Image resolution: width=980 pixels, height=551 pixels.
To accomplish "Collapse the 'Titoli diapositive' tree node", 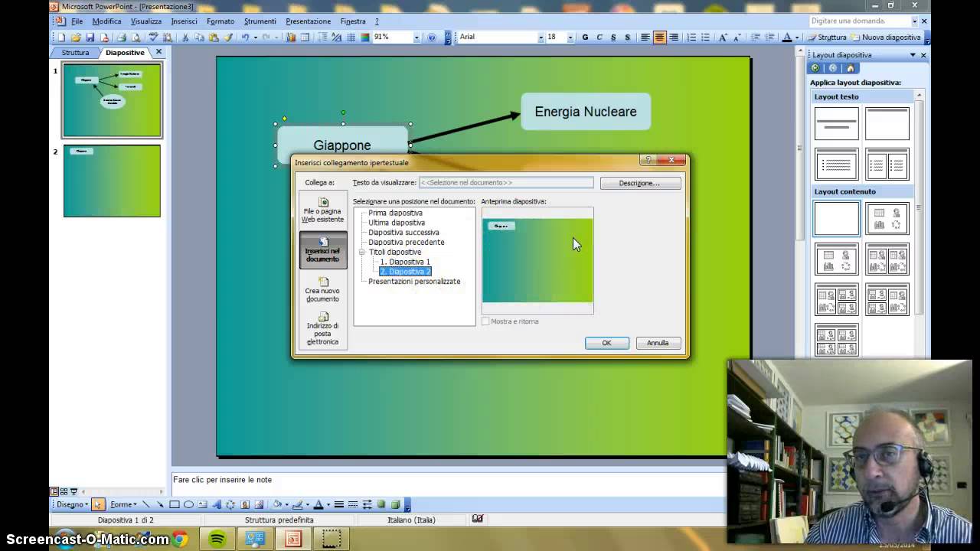I will coord(361,252).
